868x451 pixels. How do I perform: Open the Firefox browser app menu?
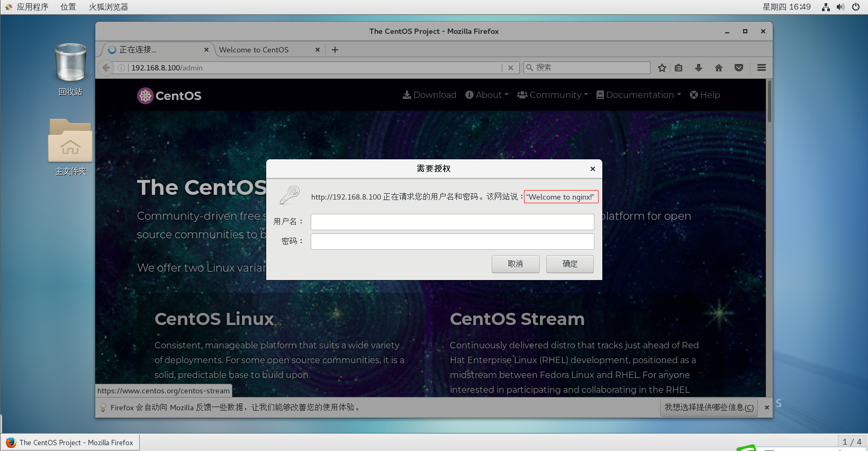click(108, 7)
